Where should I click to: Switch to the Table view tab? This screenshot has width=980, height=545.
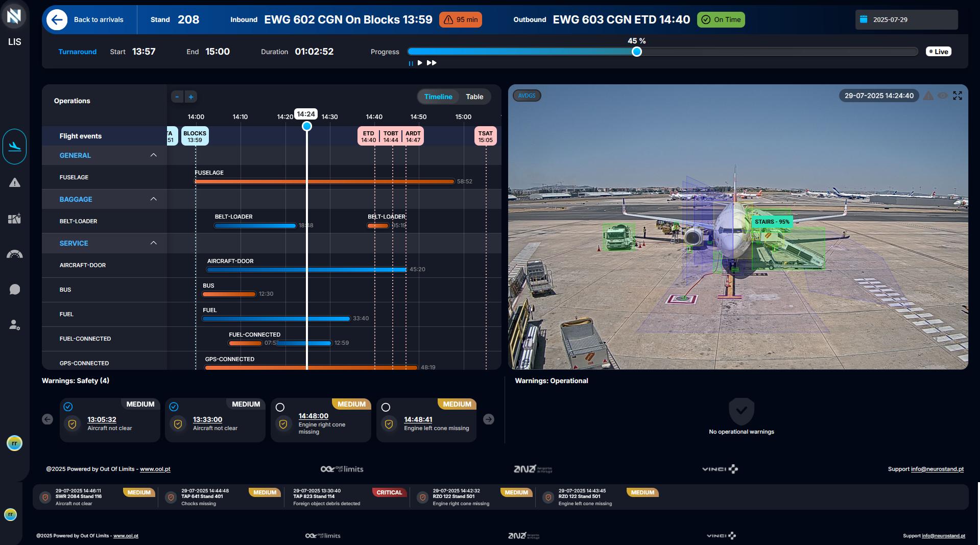[x=474, y=97]
